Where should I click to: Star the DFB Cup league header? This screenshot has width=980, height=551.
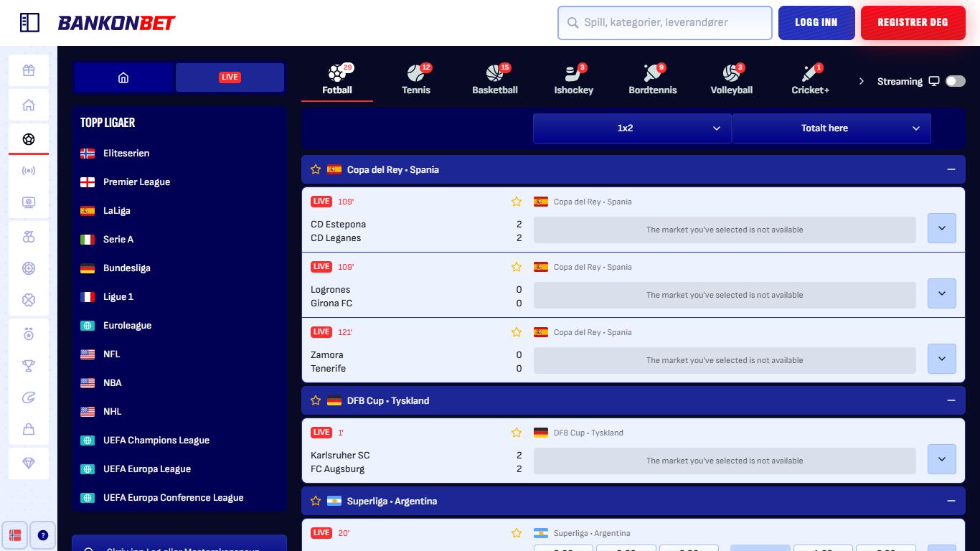(x=316, y=400)
